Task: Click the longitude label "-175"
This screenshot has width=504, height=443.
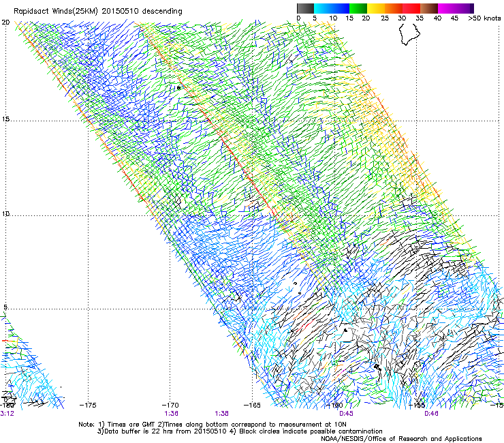Action: click(88, 405)
